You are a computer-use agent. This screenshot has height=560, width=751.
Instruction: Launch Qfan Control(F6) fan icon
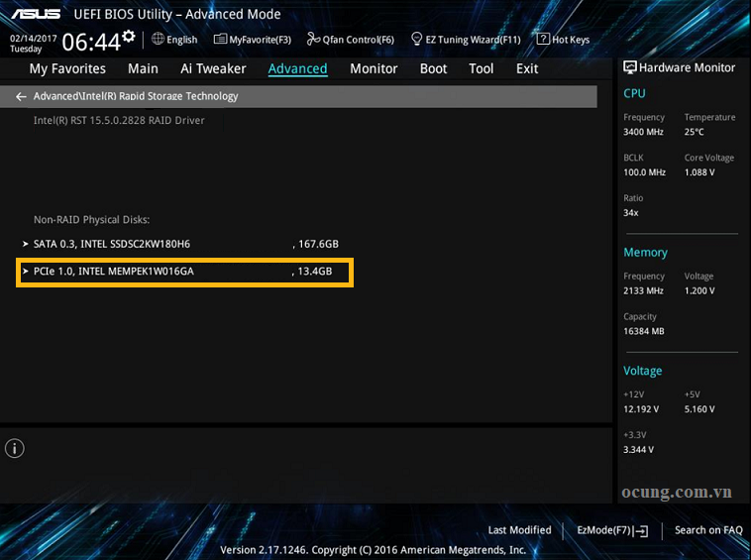(x=313, y=39)
